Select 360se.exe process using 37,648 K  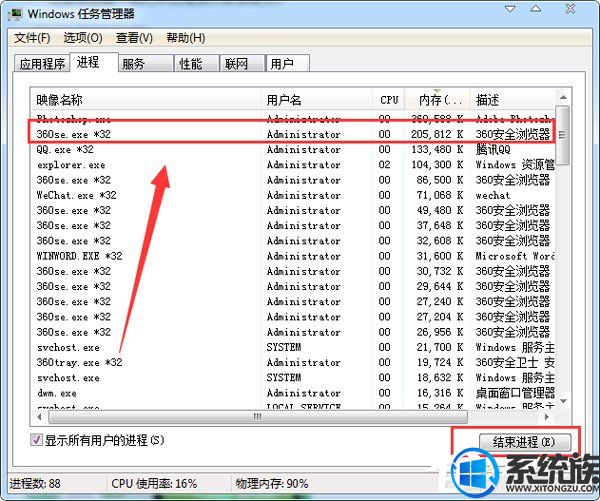(x=293, y=225)
